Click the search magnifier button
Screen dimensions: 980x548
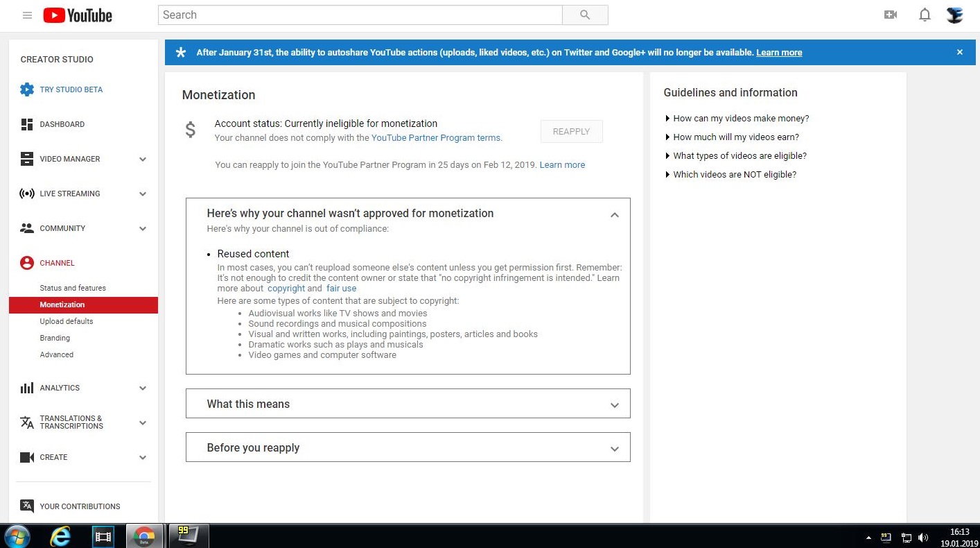coord(585,15)
